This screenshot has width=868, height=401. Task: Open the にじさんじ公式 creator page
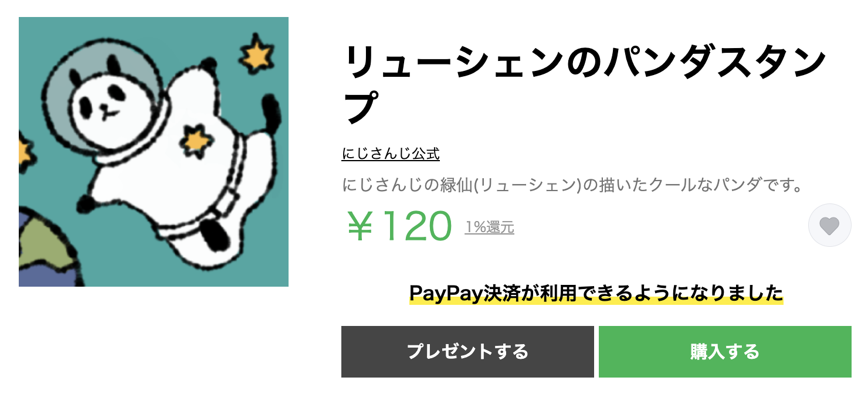391,154
